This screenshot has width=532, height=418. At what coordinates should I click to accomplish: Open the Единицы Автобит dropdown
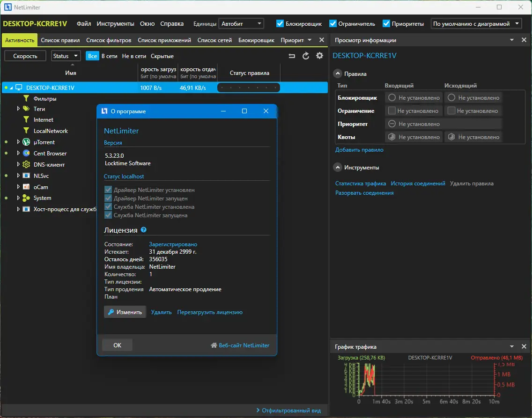click(241, 23)
